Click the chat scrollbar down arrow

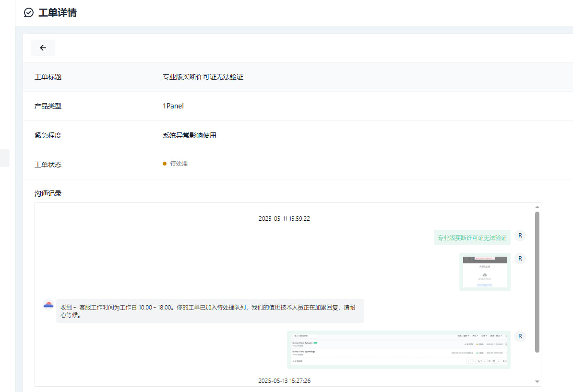click(x=537, y=381)
